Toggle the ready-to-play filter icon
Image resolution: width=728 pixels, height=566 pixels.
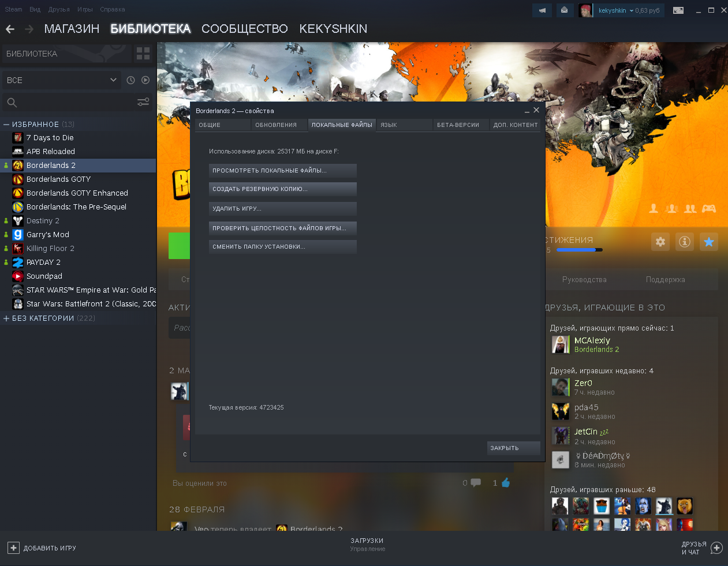point(145,80)
